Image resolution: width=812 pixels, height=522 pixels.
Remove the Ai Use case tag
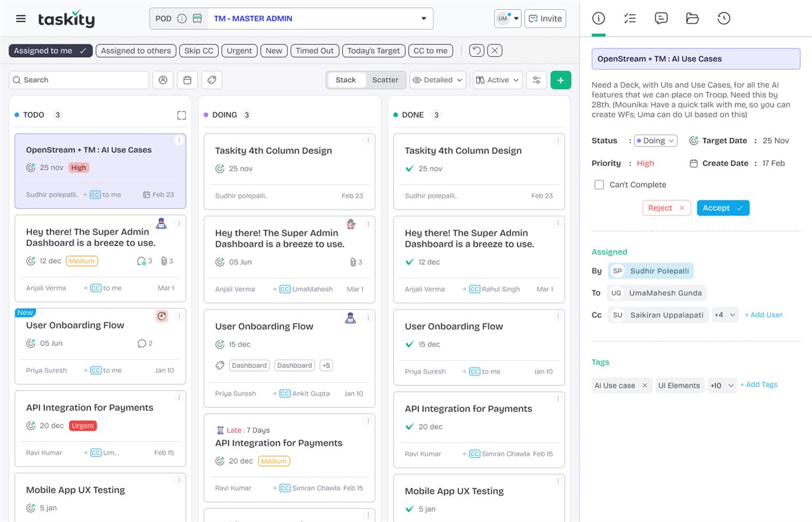click(644, 385)
